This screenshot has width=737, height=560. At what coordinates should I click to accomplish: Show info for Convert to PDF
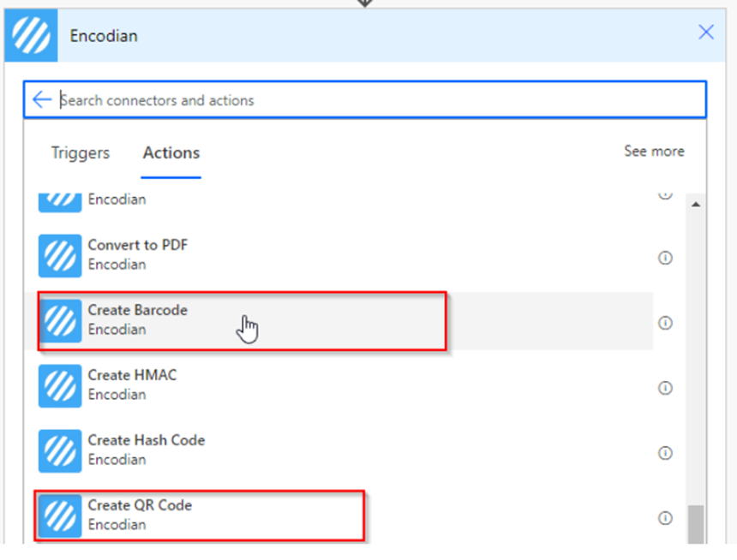click(665, 258)
